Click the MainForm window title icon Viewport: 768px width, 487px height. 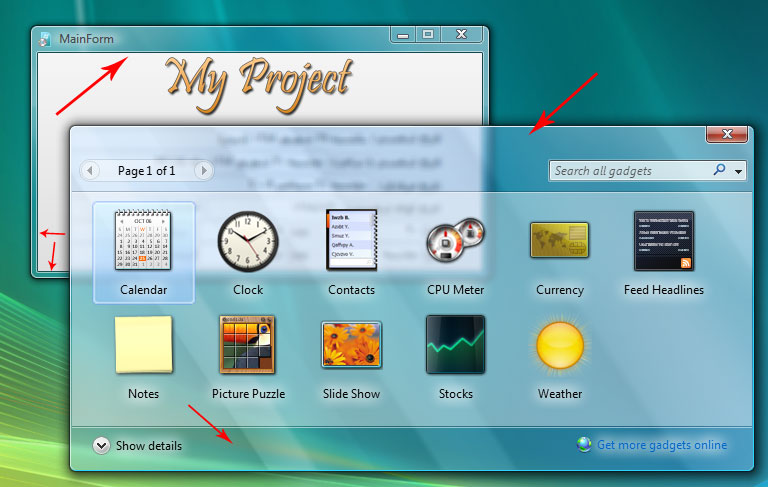[45, 39]
